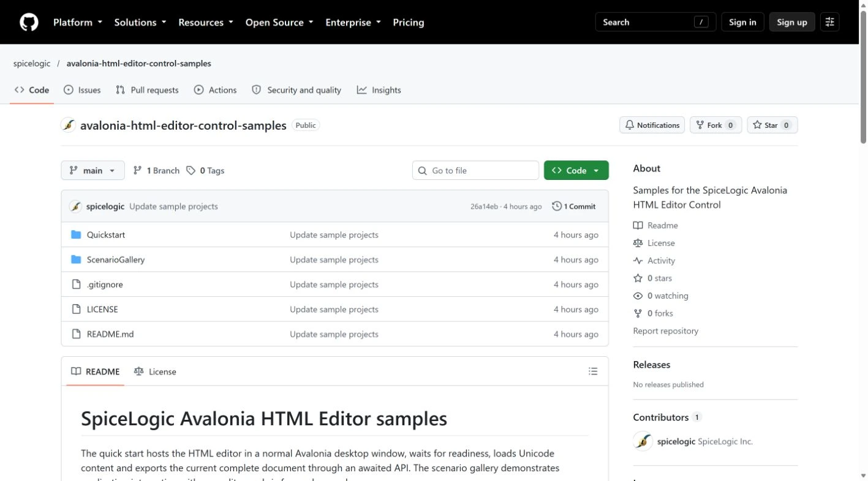Screen dimensions: 868x481
Task: View the 1 Branch link
Action: 156,171
